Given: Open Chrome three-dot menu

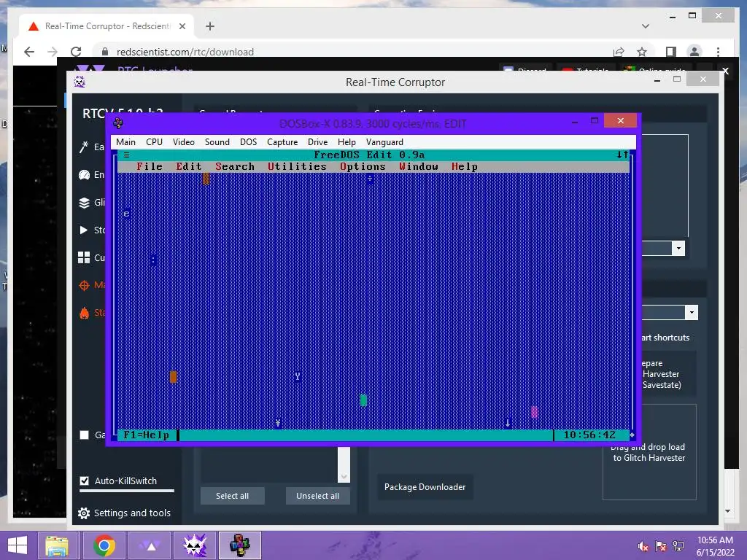Looking at the screenshot, I should pyautogui.click(x=718, y=52).
